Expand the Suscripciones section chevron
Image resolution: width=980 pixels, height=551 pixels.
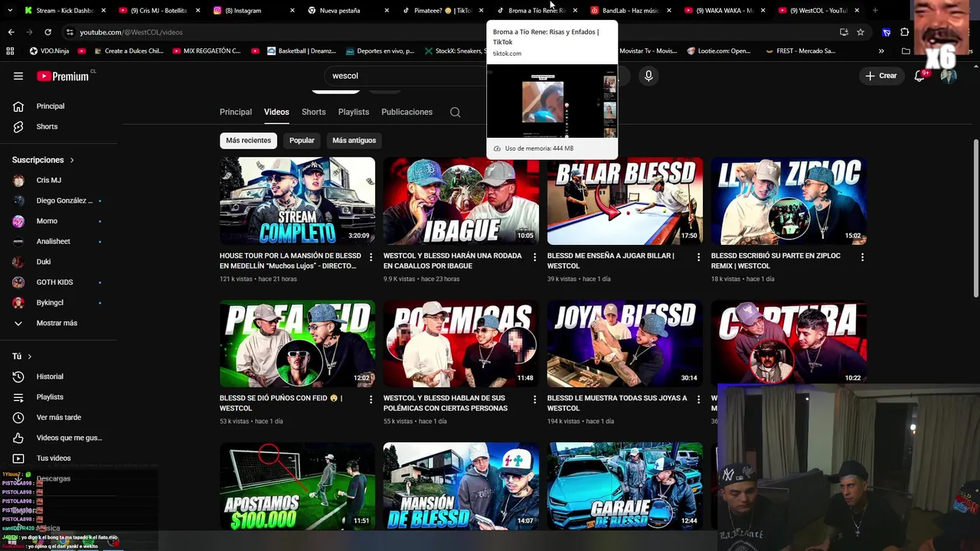tap(72, 160)
